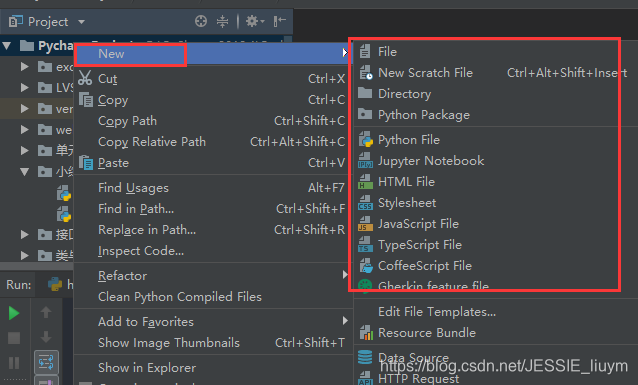Click the up arrow in Run panel
The width and height of the screenshot is (638, 385).
[x=46, y=312]
